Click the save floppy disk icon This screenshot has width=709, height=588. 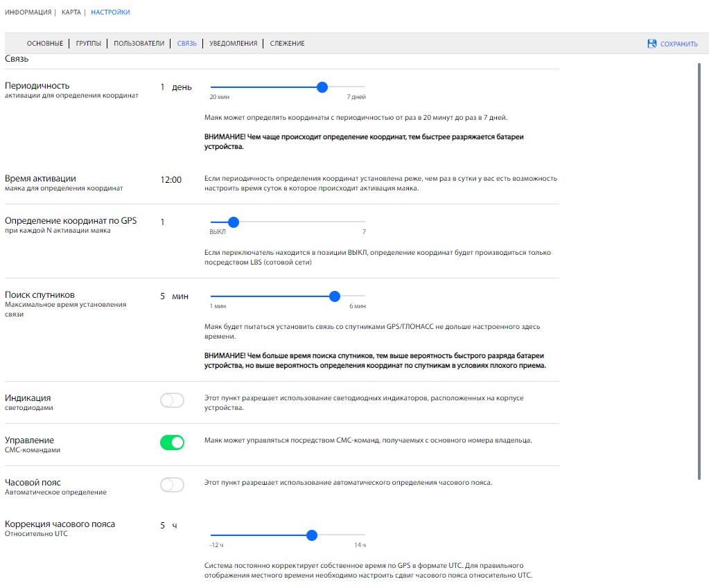pos(651,44)
